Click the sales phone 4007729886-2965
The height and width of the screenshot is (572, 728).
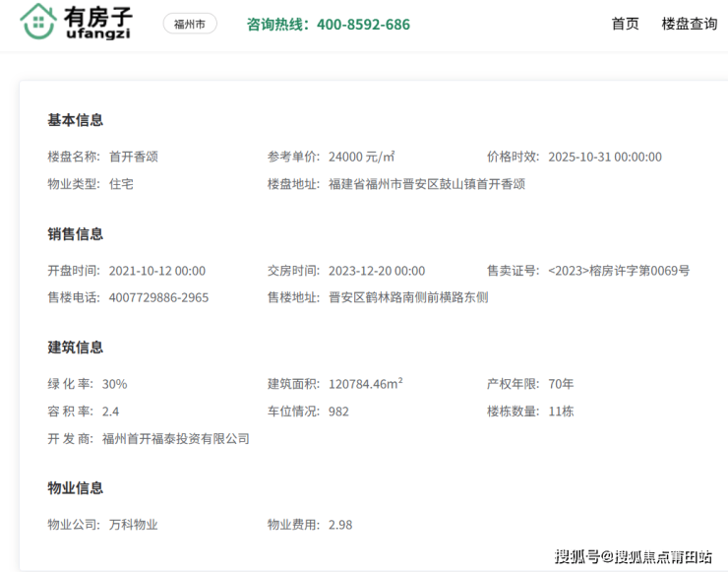tap(158, 297)
